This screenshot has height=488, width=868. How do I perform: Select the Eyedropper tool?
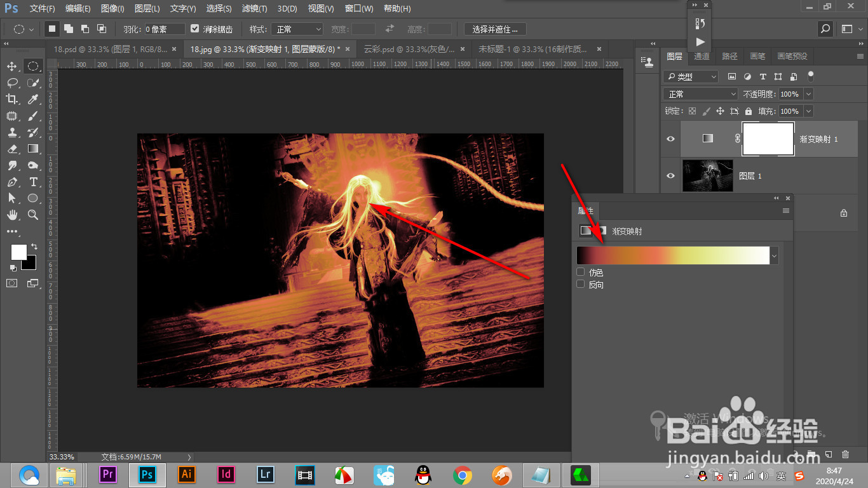pos(33,100)
